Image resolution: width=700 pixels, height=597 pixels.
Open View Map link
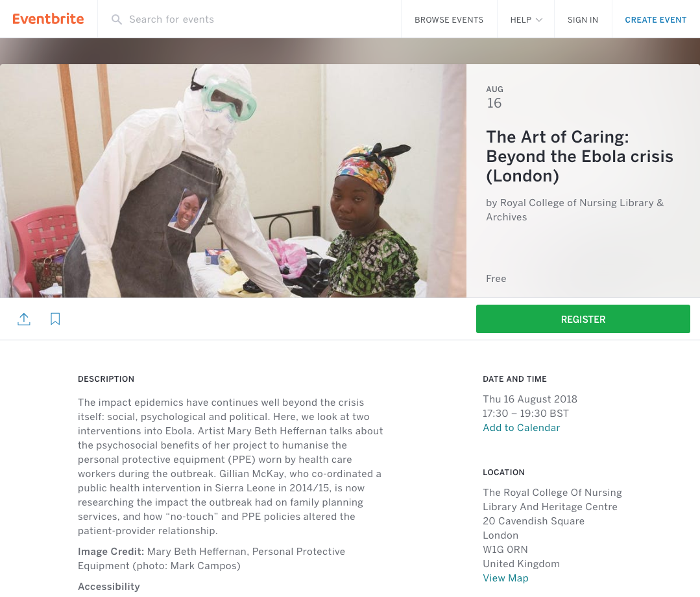pyautogui.click(x=505, y=578)
